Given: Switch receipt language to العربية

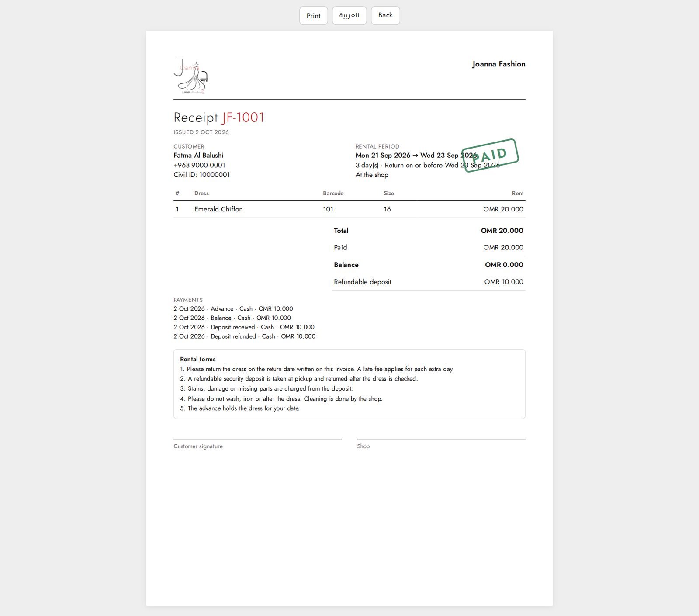Looking at the screenshot, I should click(349, 16).
